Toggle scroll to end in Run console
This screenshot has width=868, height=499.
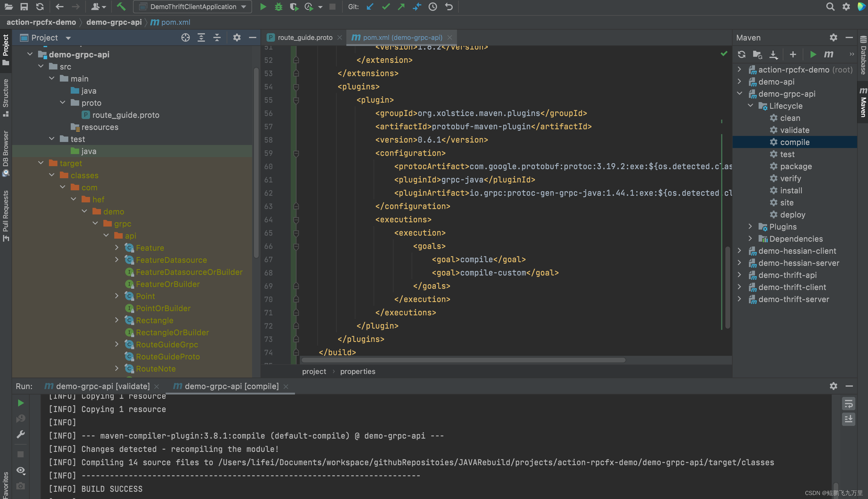point(848,419)
